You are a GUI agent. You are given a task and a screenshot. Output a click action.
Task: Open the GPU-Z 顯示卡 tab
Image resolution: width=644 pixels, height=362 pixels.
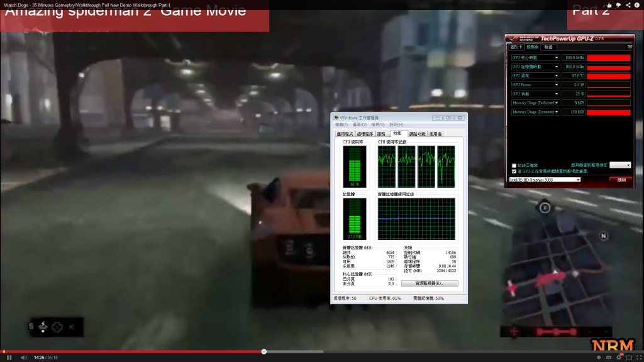pos(516,47)
